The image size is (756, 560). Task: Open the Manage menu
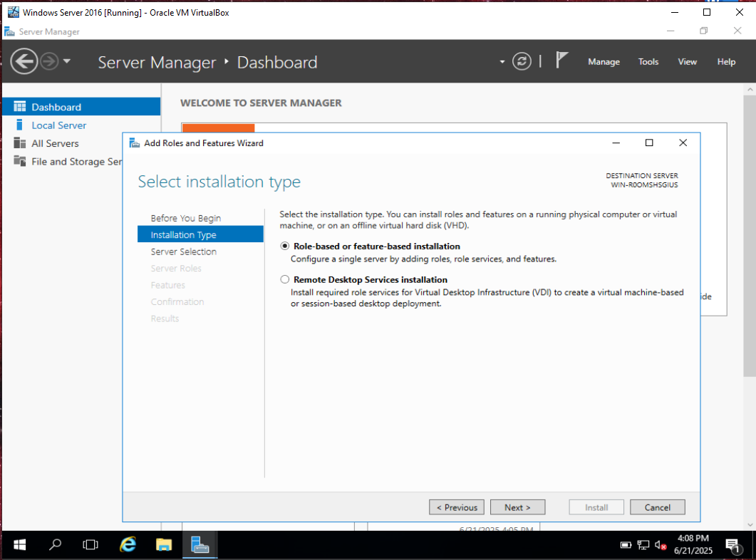(x=604, y=62)
